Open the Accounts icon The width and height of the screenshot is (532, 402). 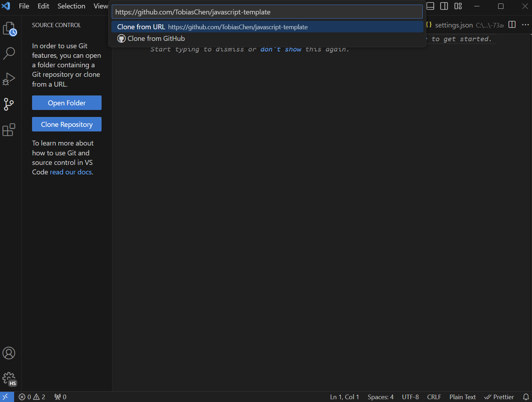9,353
